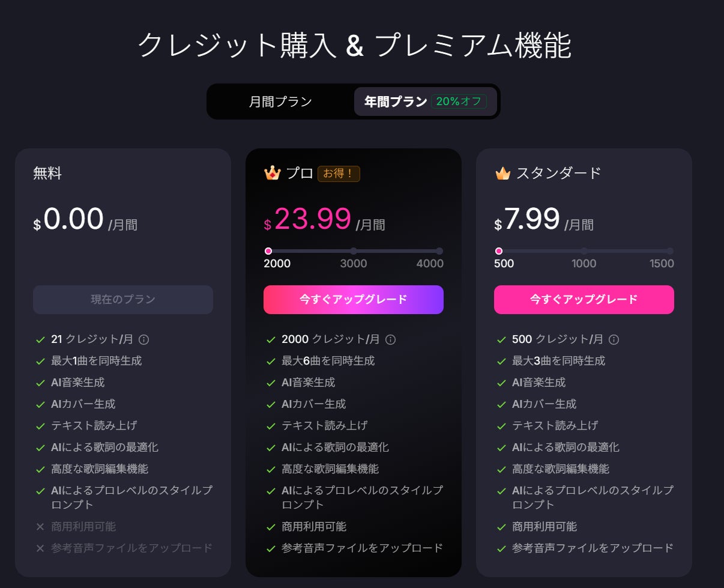Set プロ credit slider to 3000
Viewport: 724px width, 588px height.
354,251
